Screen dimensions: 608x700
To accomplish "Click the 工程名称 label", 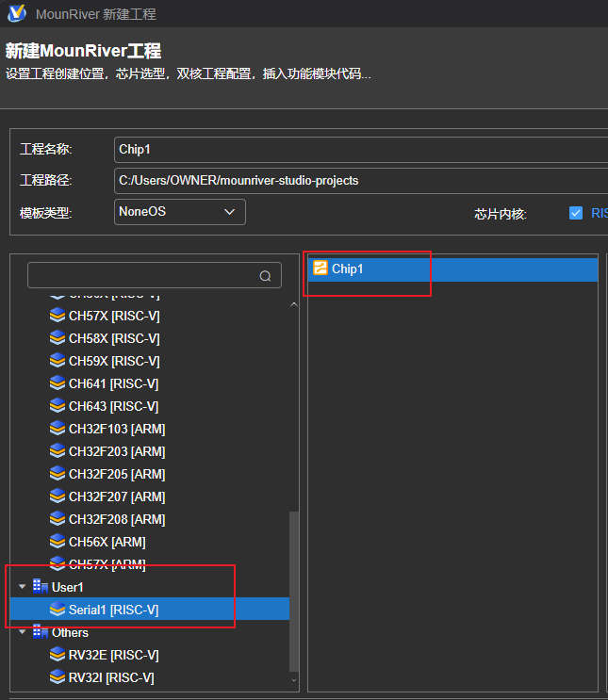I will coord(45,149).
